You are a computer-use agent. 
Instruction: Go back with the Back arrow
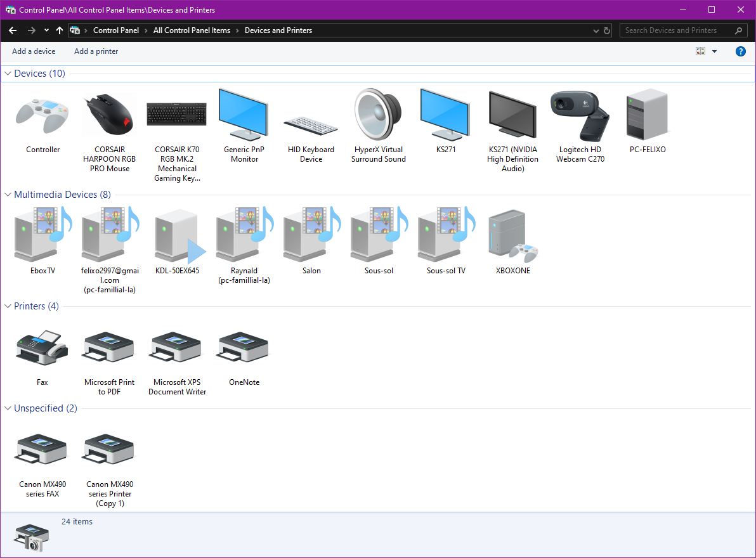pos(13,30)
